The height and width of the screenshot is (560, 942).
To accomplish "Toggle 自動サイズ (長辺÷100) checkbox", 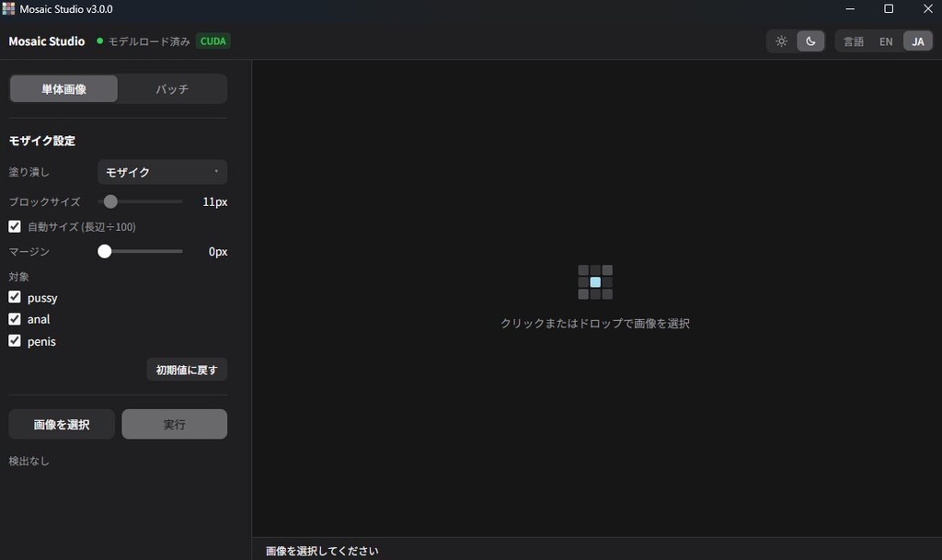I will (15, 226).
